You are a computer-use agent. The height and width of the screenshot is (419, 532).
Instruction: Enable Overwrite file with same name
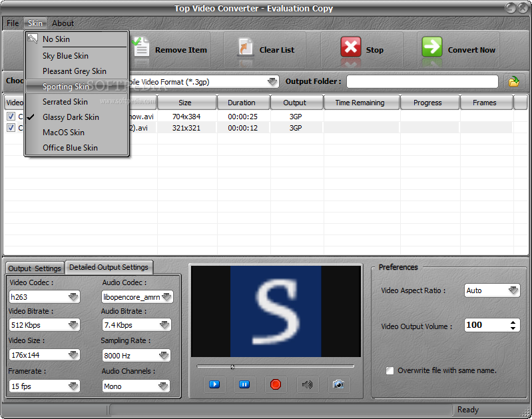point(390,370)
